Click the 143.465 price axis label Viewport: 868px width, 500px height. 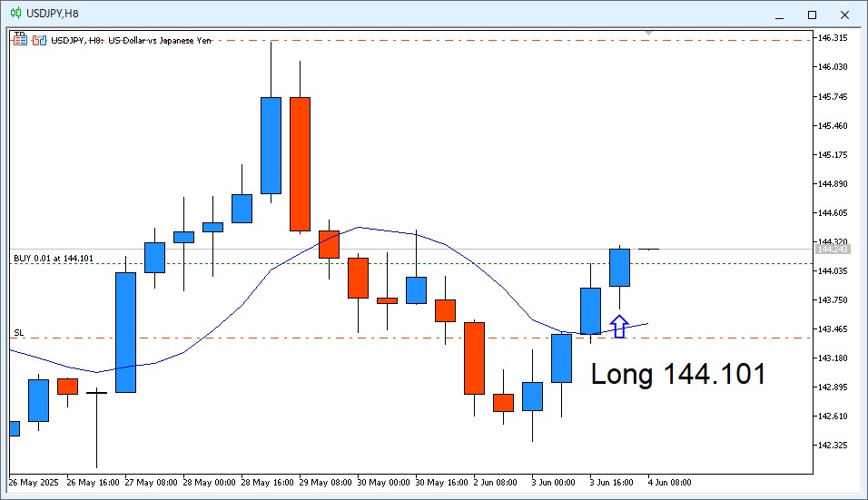click(833, 329)
